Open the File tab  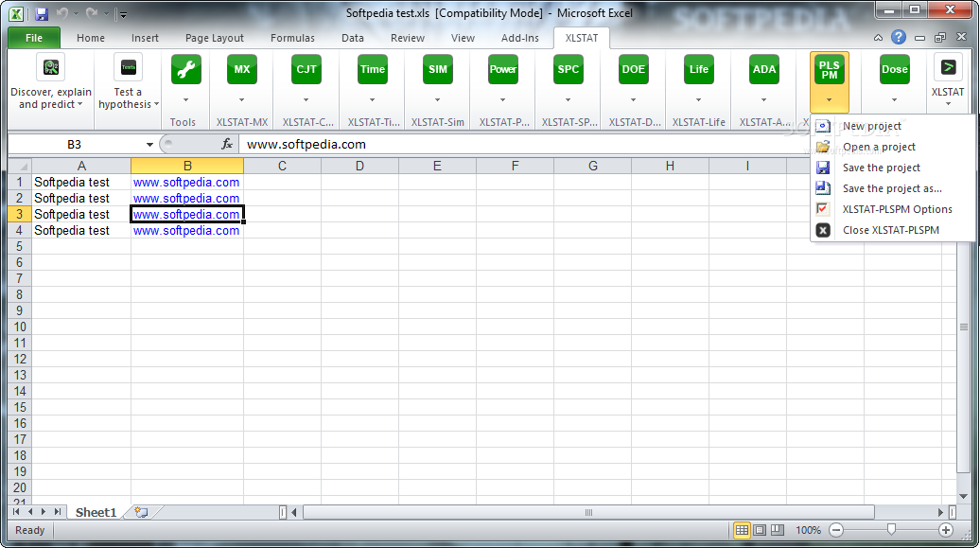tap(34, 38)
